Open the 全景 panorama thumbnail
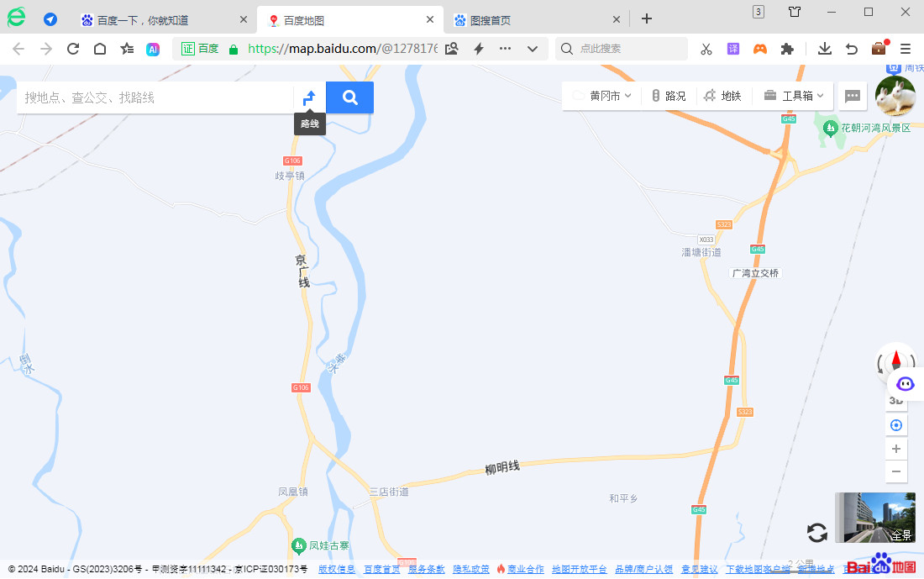The width and height of the screenshot is (924, 579). (x=875, y=518)
